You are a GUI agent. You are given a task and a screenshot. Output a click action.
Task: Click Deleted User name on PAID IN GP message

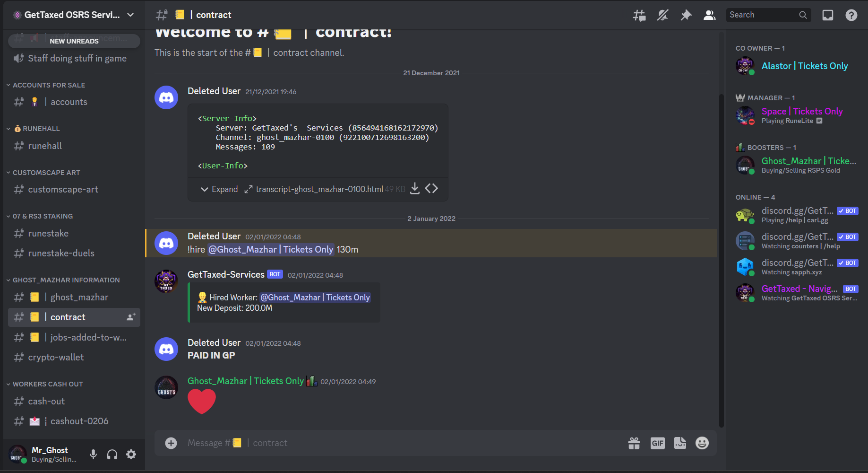[x=214, y=342]
